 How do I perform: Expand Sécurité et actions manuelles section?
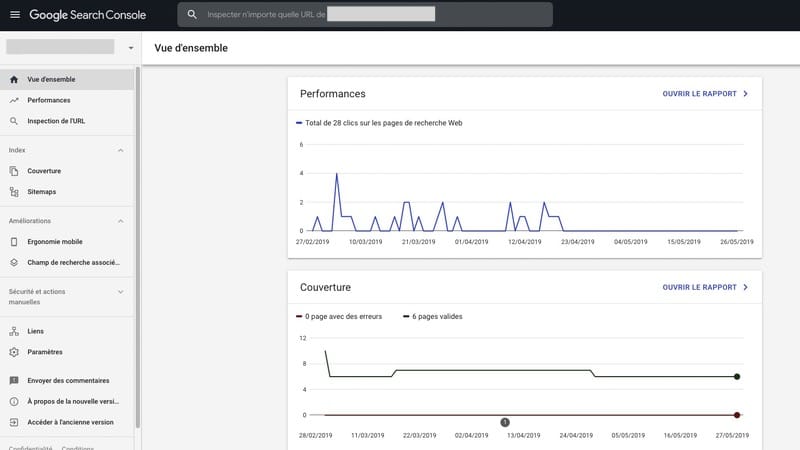coord(121,292)
